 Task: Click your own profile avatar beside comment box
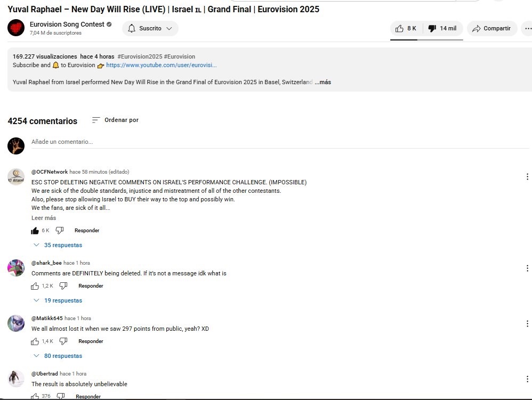tap(16, 146)
